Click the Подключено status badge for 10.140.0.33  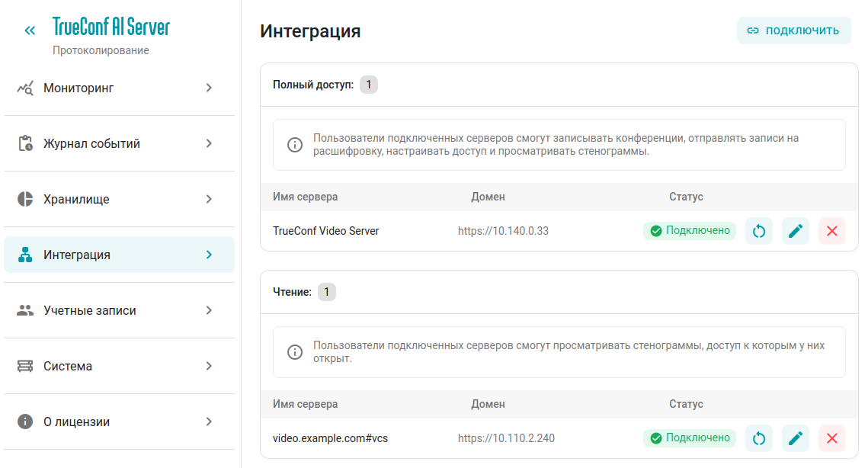pos(690,231)
